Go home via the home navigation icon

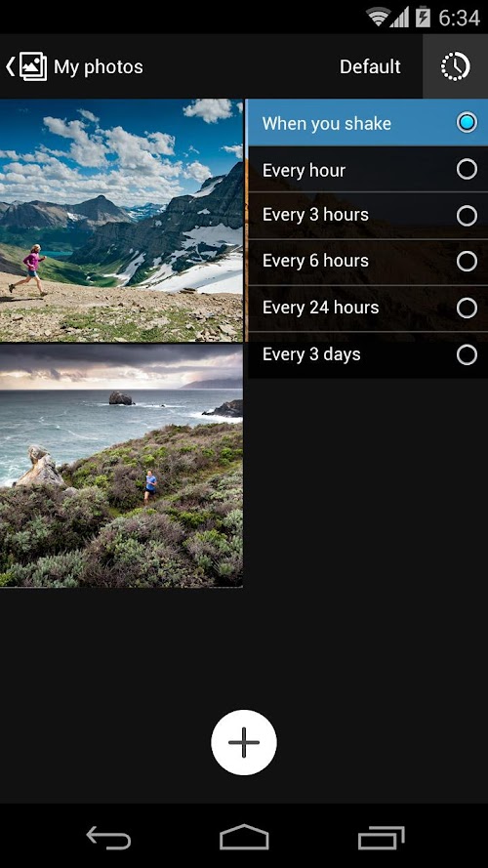pyautogui.click(x=244, y=837)
